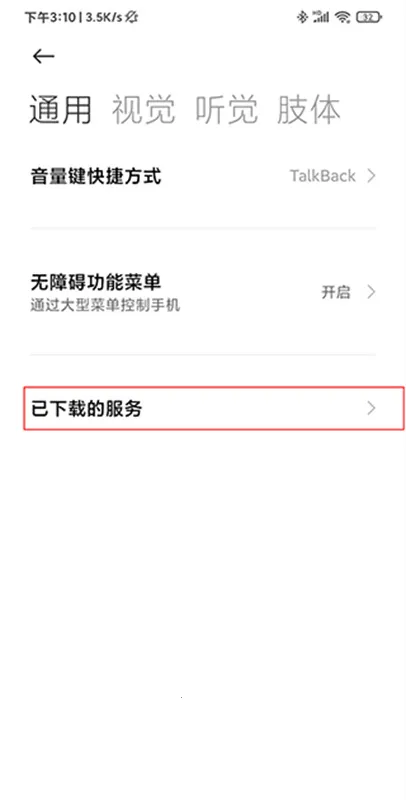Viewport: 406px width, 800px height.
Task: Tap the battery level indicator
Action: 369,17
